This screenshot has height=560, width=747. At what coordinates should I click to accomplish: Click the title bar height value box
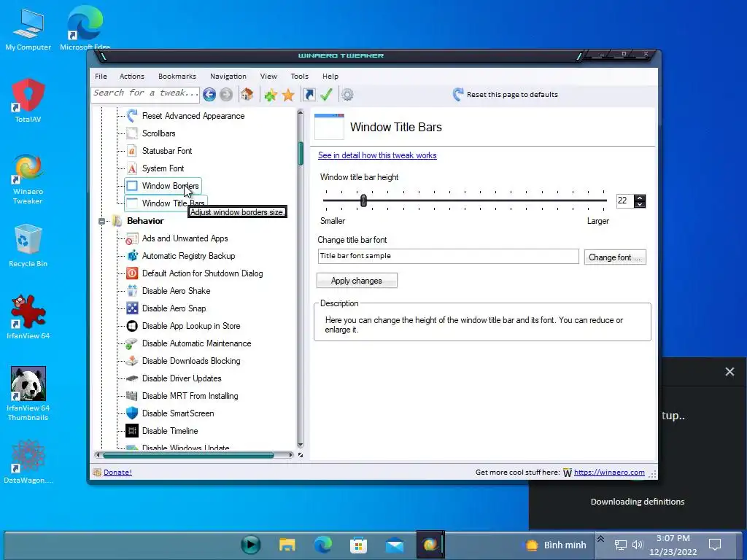point(625,201)
